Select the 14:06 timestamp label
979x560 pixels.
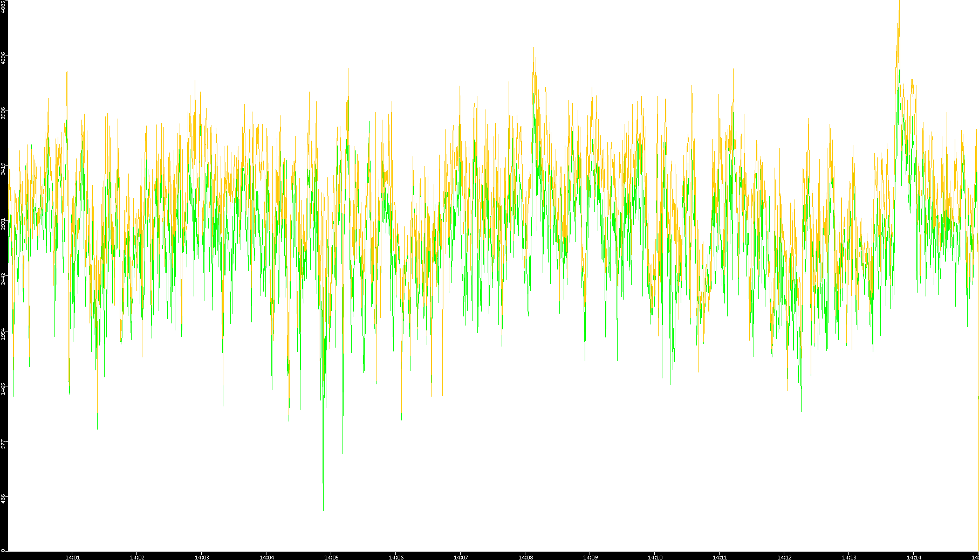(396, 557)
